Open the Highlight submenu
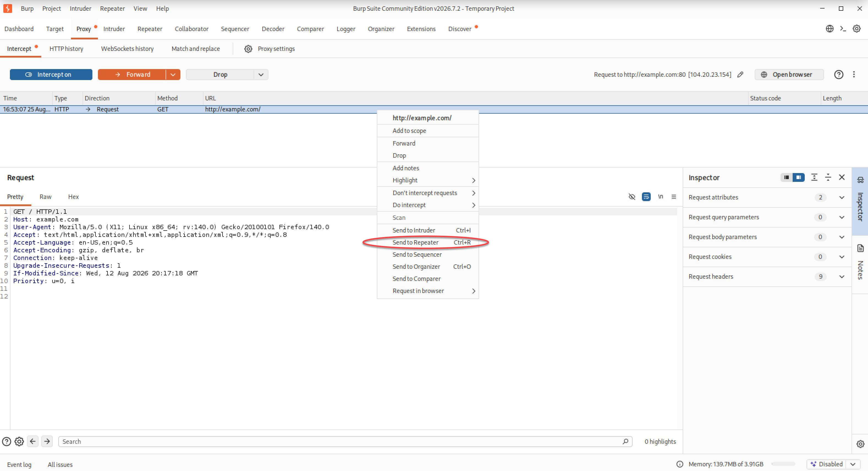This screenshot has height=471, width=868. pyautogui.click(x=428, y=180)
